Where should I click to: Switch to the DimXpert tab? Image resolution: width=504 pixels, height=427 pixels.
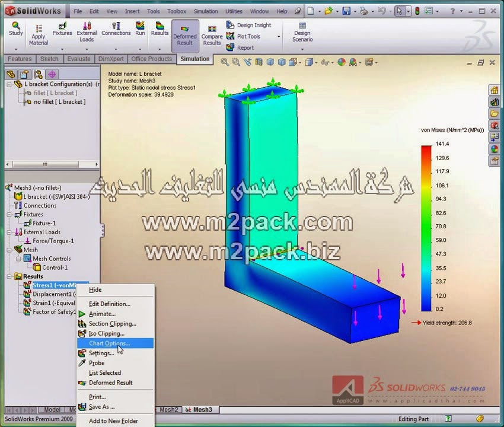tap(111, 59)
